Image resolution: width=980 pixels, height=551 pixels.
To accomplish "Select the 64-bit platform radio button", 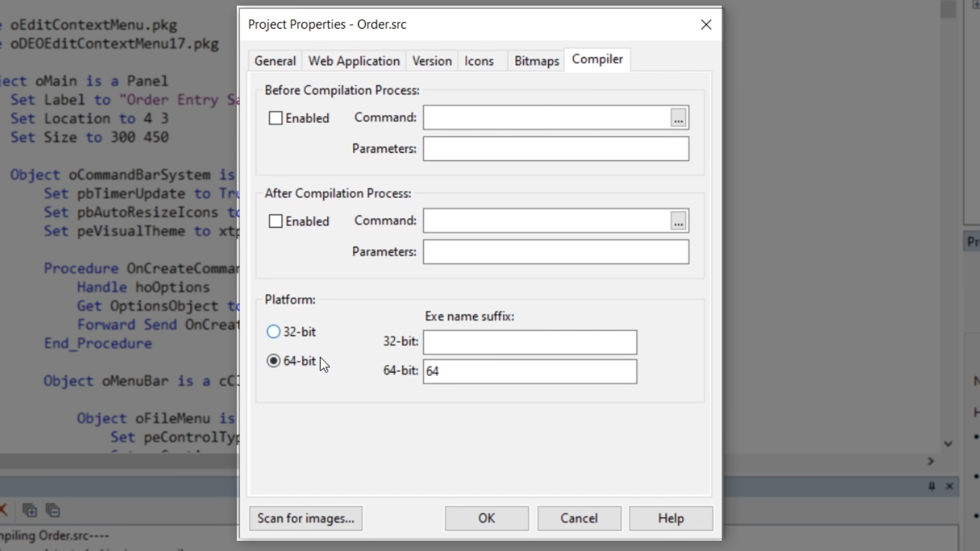I will click(x=274, y=361).
